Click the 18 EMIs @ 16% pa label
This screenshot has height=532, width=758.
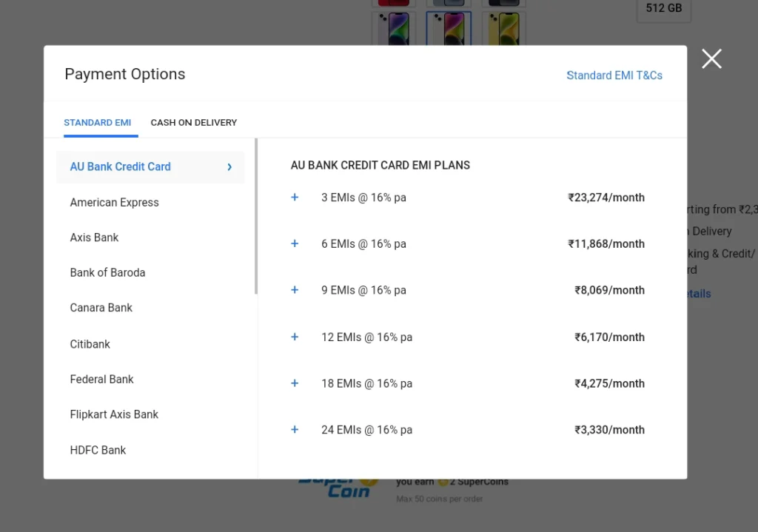[x=366, y=383]
